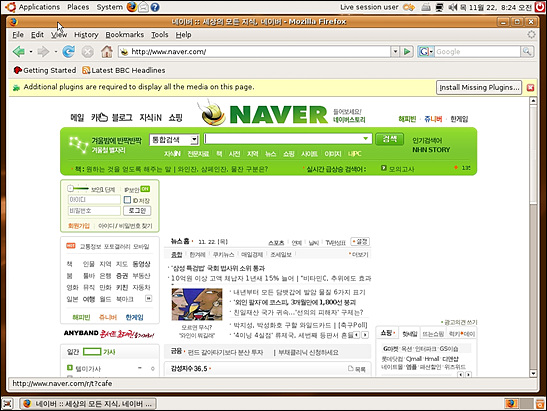Open the Latest BBC Headlines feed bookmark

tap(123, 70)
